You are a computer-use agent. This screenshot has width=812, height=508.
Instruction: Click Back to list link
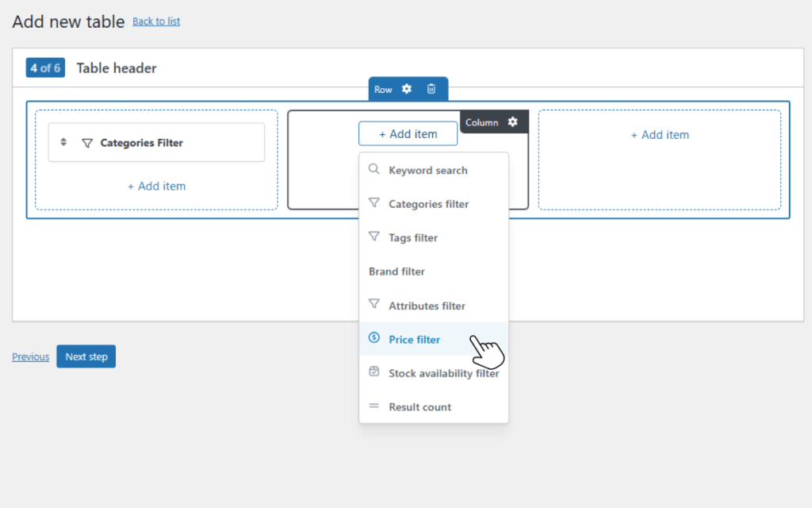coord(155,21)
